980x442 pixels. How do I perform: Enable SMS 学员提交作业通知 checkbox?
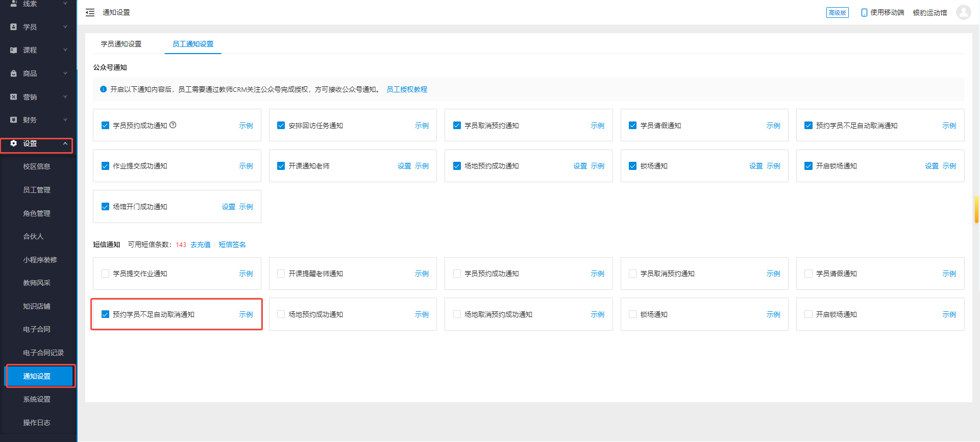click(105, 274)
